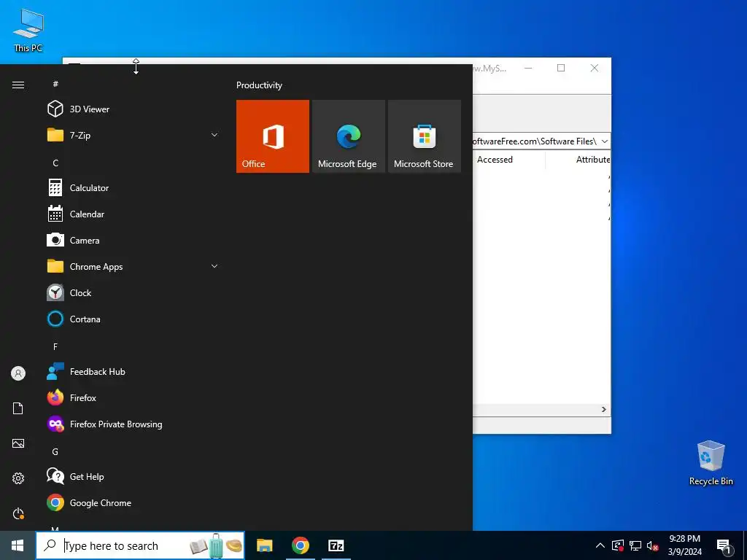This screenshot has height=560, width=747.
Task: Focus the taskbar search box
Action: click(x=141, y=545)
